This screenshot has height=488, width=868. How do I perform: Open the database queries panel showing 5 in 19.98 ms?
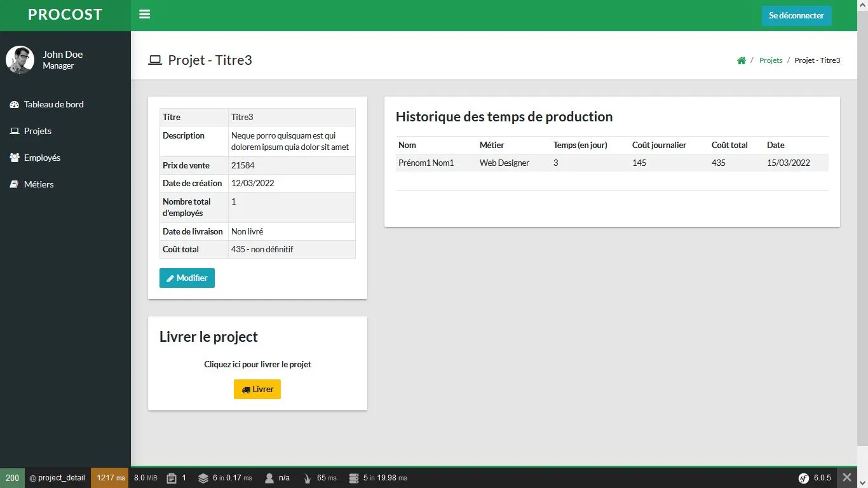tap(378, 478)
